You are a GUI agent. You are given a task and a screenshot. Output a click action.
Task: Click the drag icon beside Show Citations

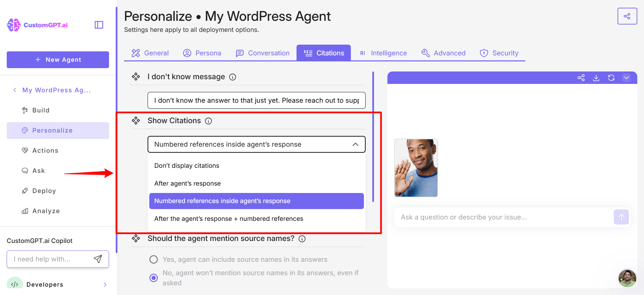136,120
